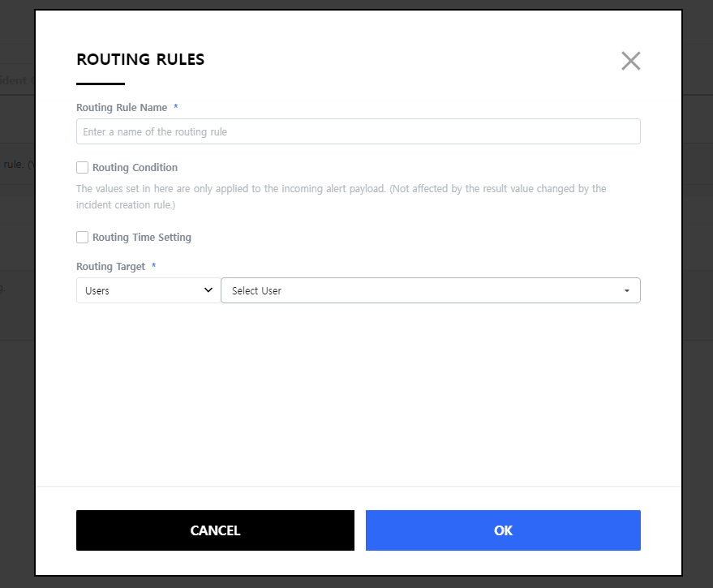Focus the Routing Rule Name input field
Viewport: 713px width, 588px height.
tap(358, 131)
